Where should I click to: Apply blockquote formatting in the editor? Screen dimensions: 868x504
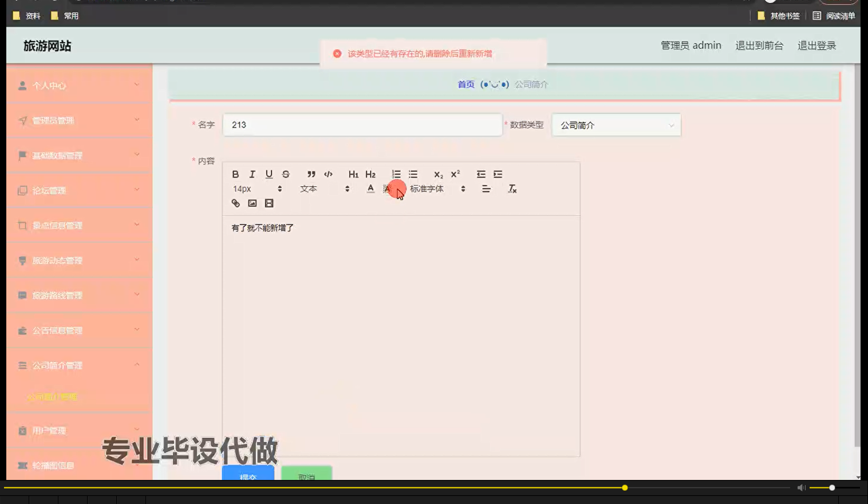(x=311, y=174)
